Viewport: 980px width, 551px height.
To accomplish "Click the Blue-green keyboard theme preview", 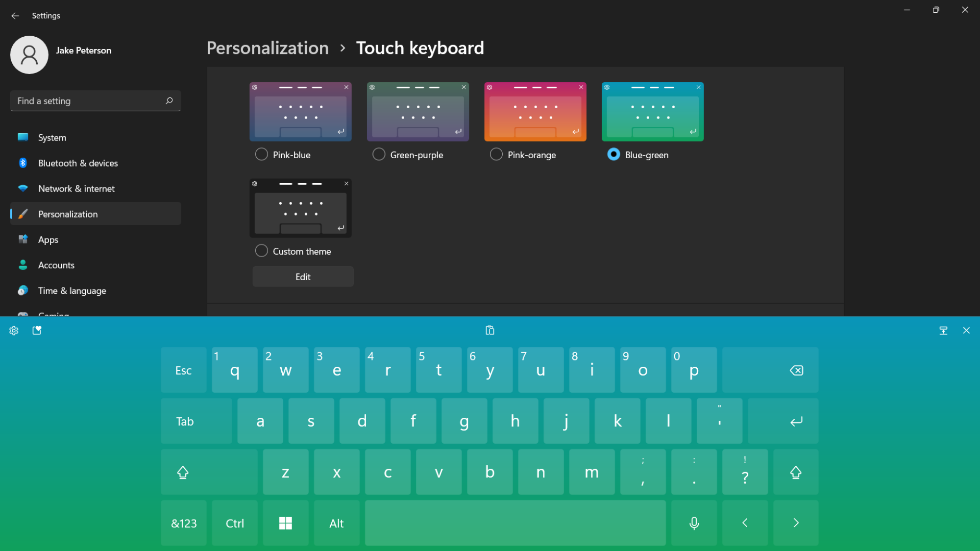I will point(653,112).
